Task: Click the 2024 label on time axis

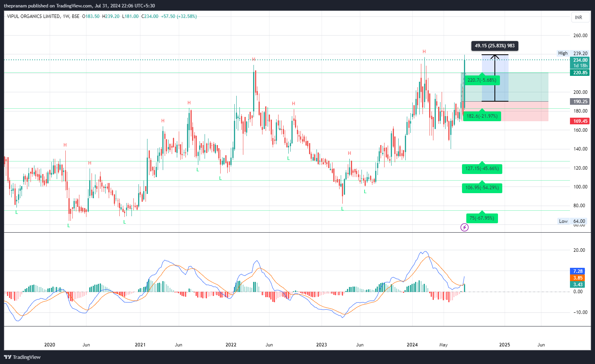Action: click(x=412, y=345)
